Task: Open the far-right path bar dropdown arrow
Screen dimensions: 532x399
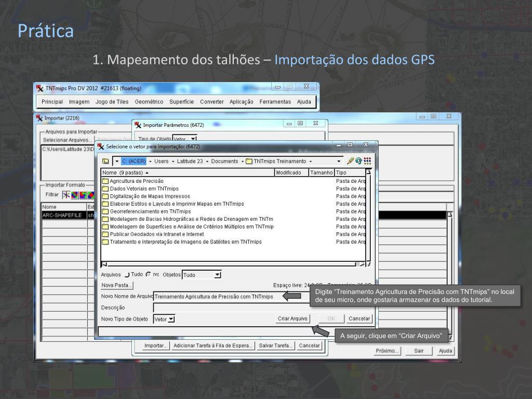Action: (339, 162)
